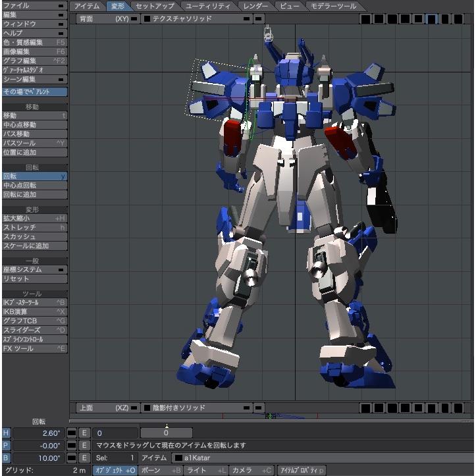
Task: Click the timeline start frame field
Action: [115, 433]
